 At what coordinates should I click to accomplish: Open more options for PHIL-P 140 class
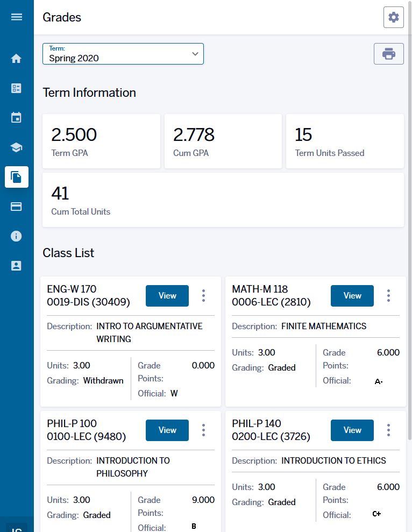[x=388, y=430]
